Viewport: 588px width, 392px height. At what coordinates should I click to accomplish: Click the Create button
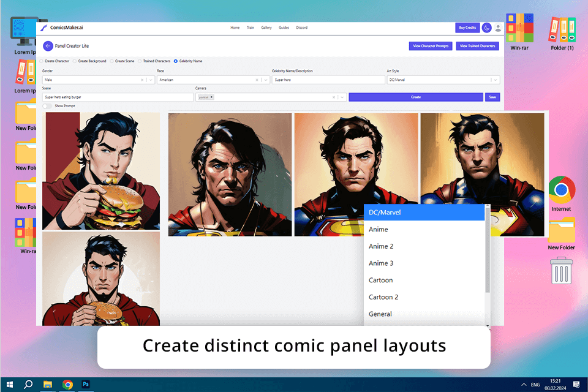click(x=416, y=97)
